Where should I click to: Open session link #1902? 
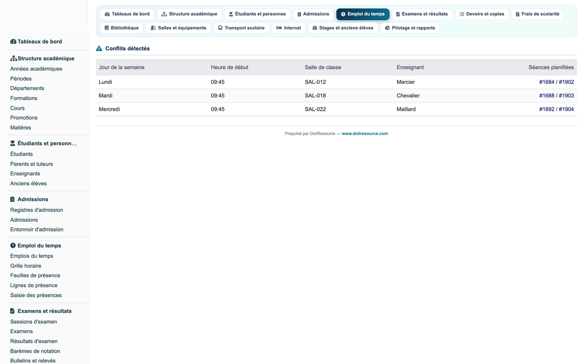coord(566,82)
